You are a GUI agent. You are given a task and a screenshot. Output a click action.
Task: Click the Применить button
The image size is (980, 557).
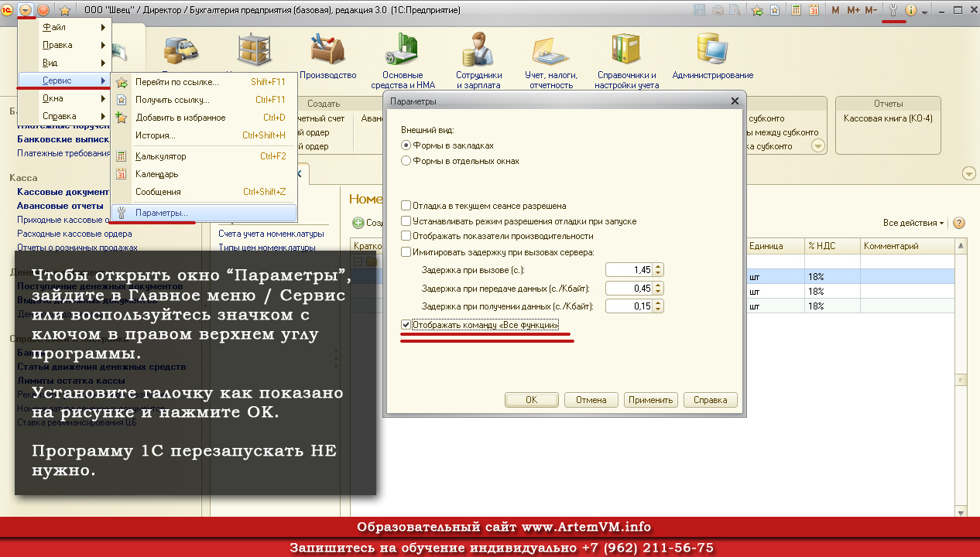tap(651, 400)
